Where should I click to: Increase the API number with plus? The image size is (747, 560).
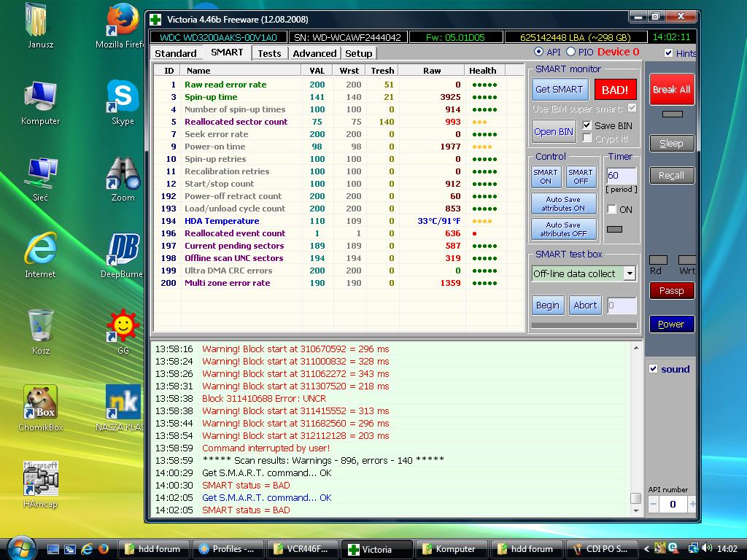[x=692, y=504]
